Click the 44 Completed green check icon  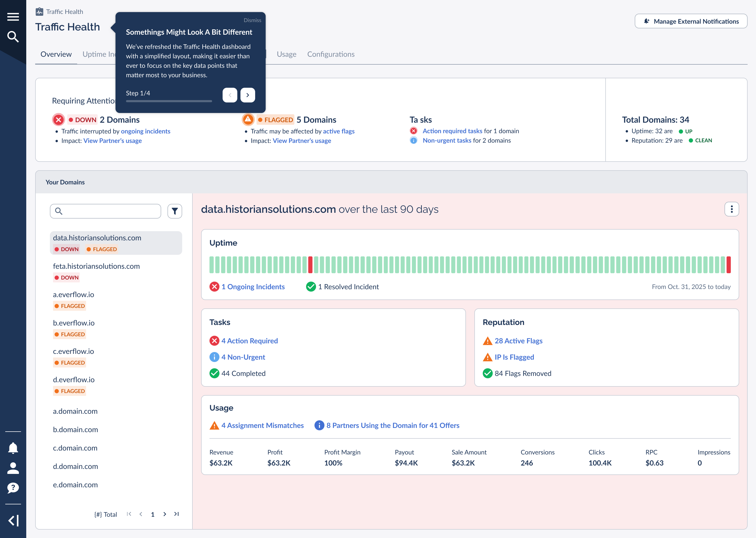click(x=214, y=373)
